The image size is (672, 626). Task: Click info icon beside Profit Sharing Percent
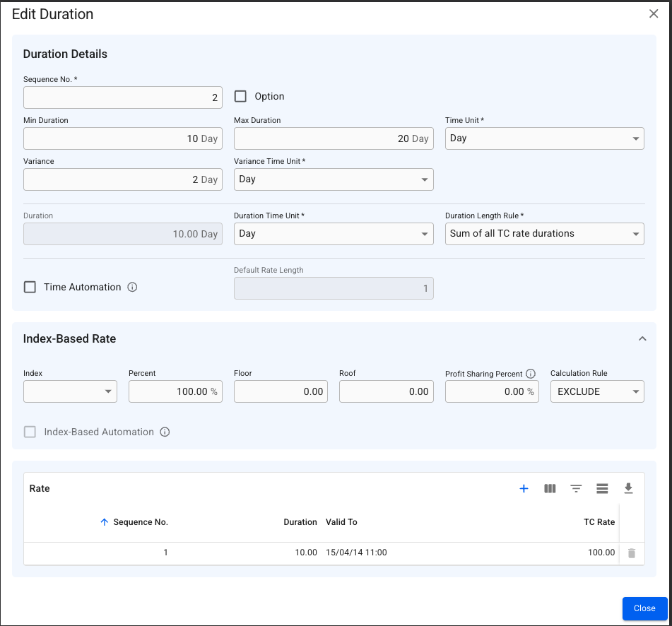(531, 374)
